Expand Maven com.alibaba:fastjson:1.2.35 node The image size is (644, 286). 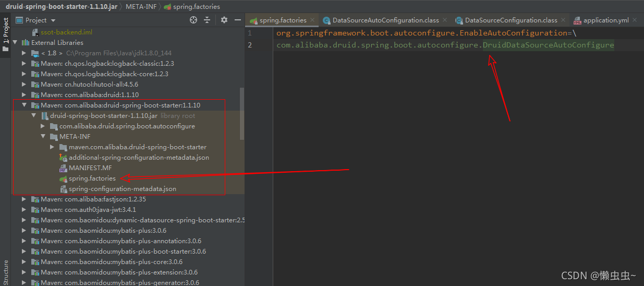point(25,199)
